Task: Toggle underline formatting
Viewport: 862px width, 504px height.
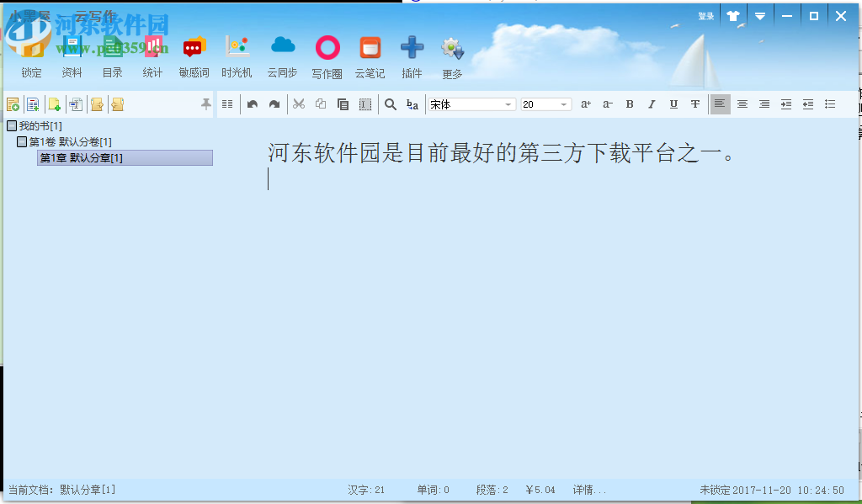Action: pyautogui.click(x=673, y=103)
